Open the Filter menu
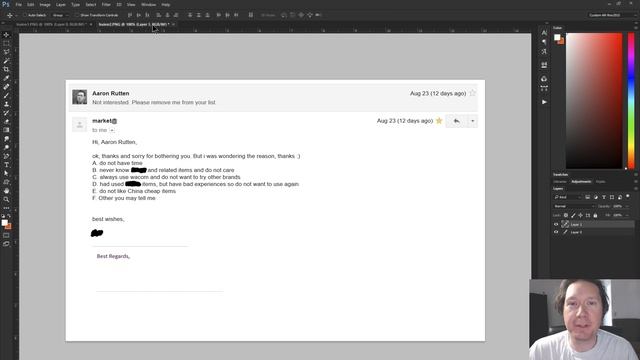640x360 pixels. click(106, 4)
